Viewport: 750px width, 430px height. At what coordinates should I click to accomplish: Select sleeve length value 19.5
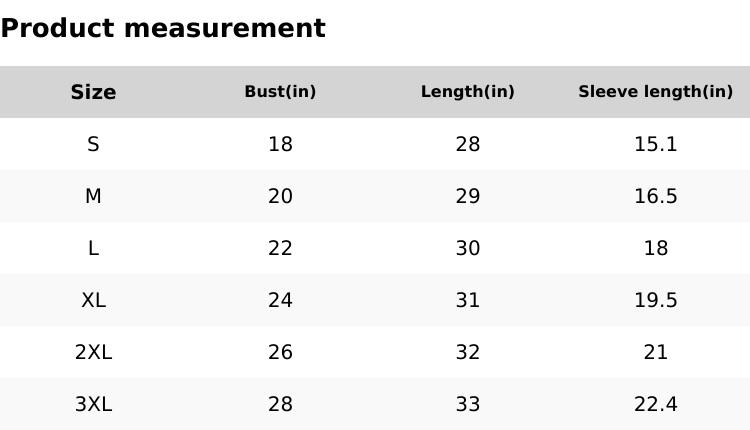pyautogui.click(x=655, y=300)
